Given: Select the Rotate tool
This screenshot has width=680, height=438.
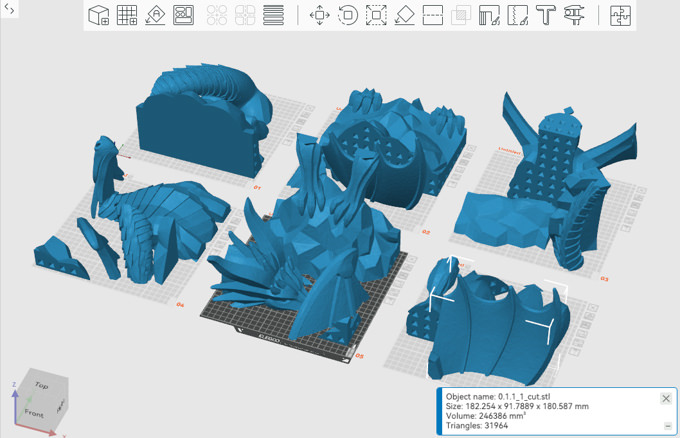Looking at the screenshot, I should [348, 15].
